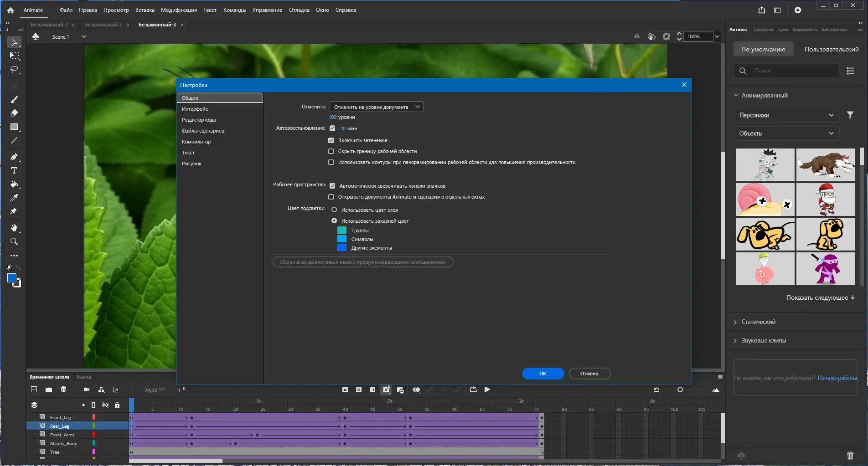Screen dimensions: 868x466
Task: Select the Eraser tool
Action: [x=14, y=113]
